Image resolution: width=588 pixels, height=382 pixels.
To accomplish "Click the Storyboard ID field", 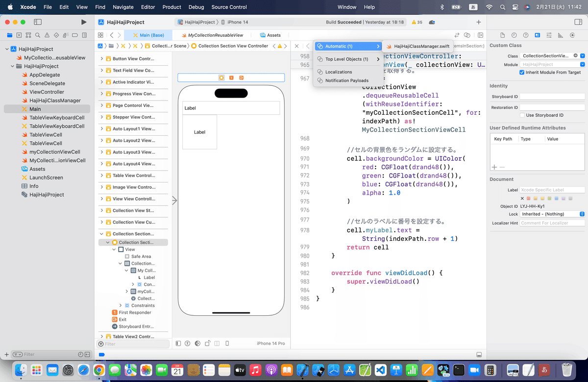I will point(552,97).
